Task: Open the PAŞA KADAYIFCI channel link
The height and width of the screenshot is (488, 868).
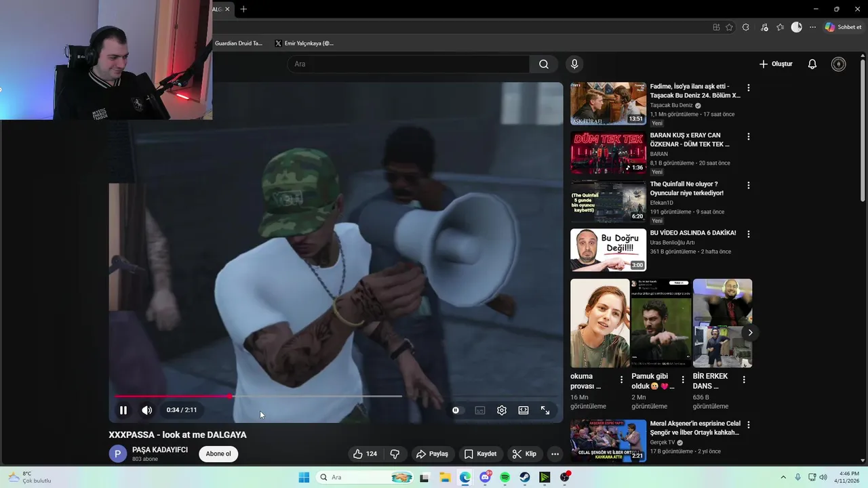Action: pos(160,450)
